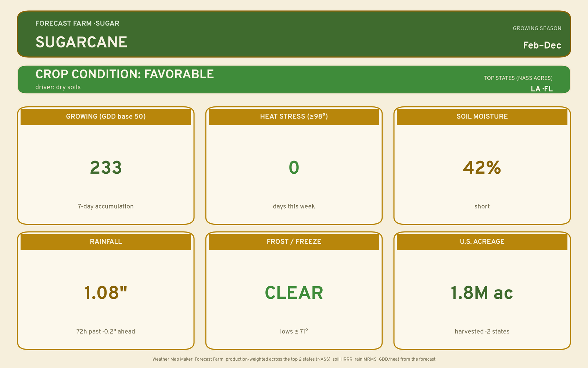This screenshot has height=368, width=588.
Task: Click the 'GROWING (GDD base 50)' card header
Action: (106, 117)
